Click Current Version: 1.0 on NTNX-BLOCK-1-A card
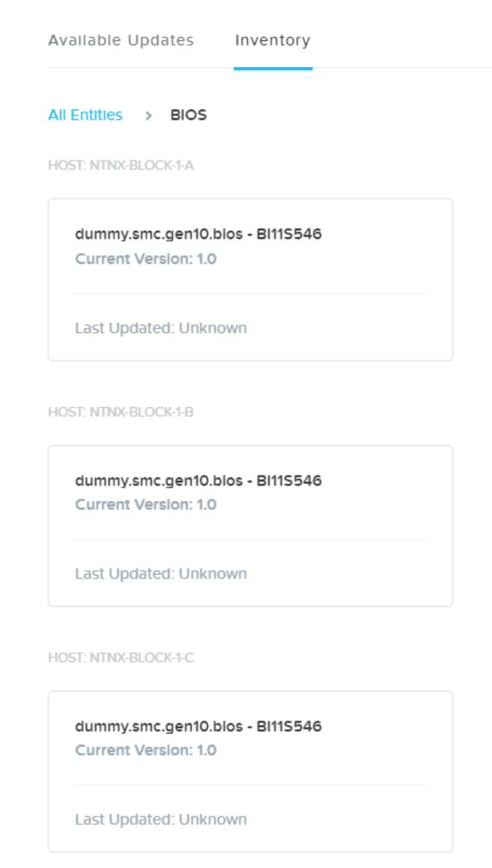This screenshot has width=492, height=868. tap(144, 259)
